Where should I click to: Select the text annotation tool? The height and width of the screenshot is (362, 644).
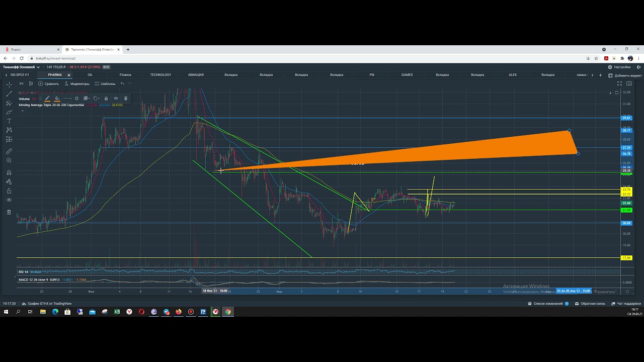[x=9, y=121]
